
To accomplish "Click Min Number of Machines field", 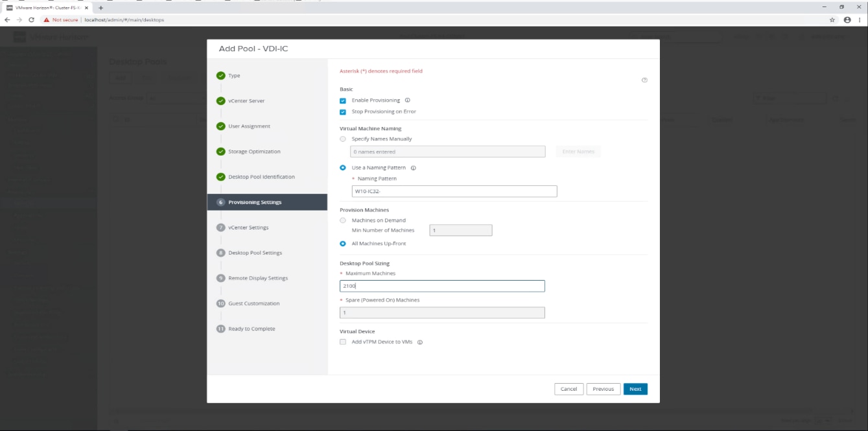I will (x=461, y=230).
